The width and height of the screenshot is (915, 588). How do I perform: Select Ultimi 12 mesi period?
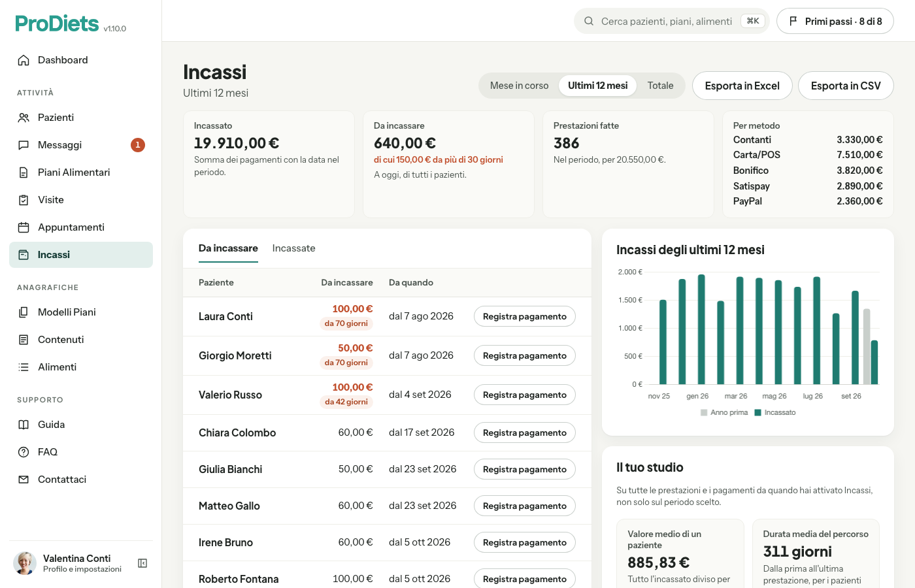pos(597,86)
